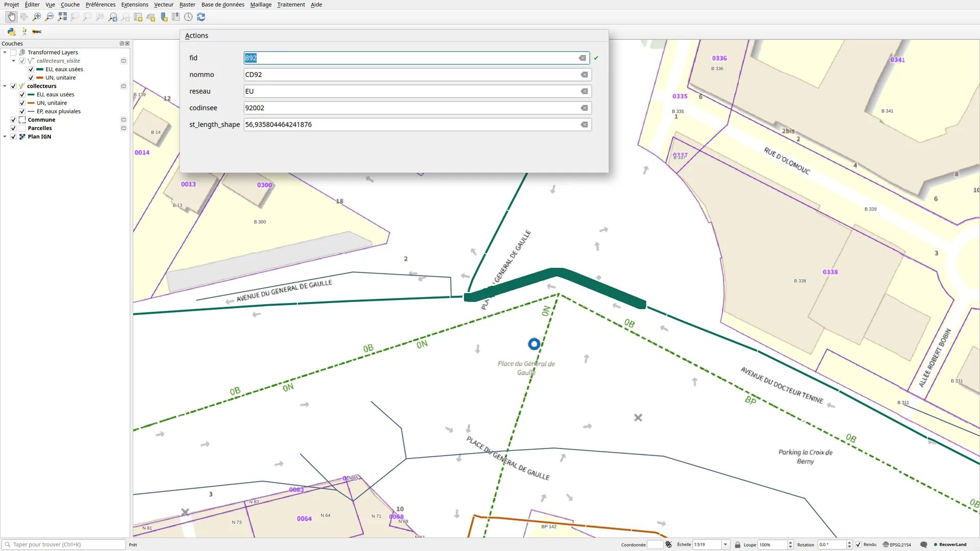The image size is (980, 551).
Task: Click the RecoverLand status button
Action: pos(950,545)
